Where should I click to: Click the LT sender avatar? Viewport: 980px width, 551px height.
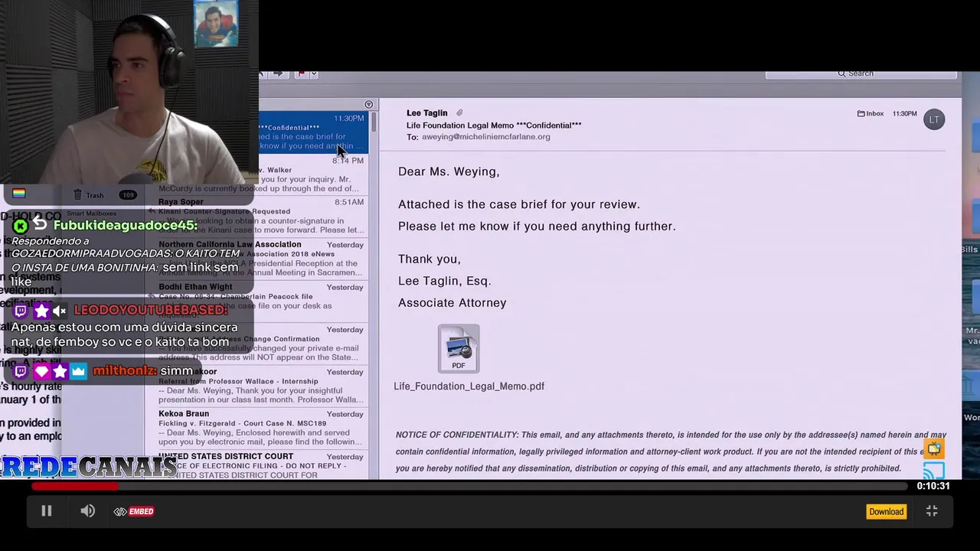pyautogui.click(x=934, y=119)
